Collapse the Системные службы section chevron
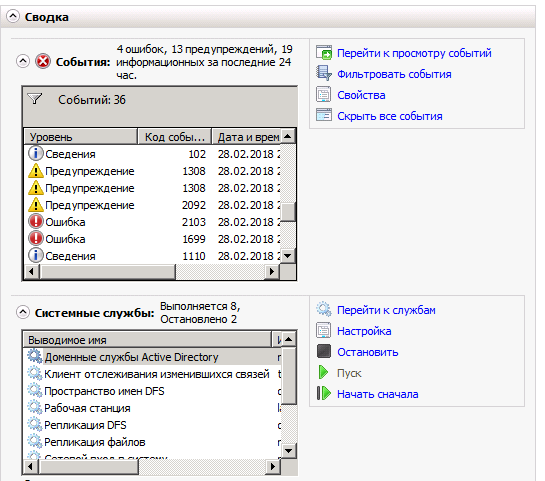The image size is (545, 481). point(23,312)
